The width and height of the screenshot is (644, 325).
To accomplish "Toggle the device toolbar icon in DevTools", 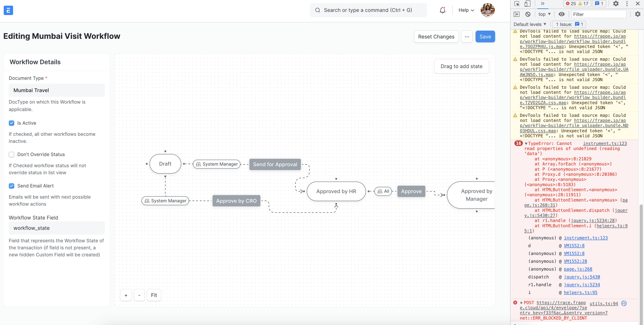I will click(x=527, y=4).
